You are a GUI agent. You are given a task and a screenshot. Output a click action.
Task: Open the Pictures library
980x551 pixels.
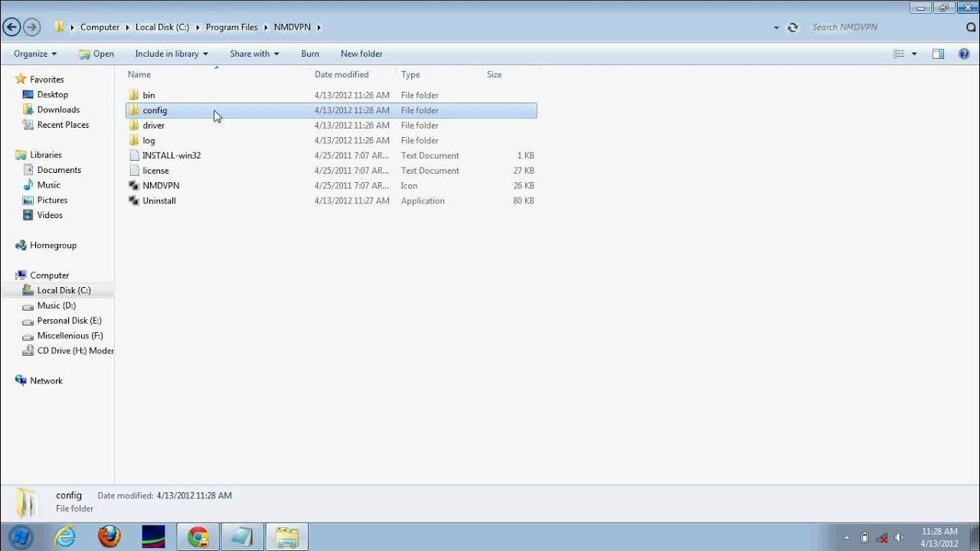tap(52, 200)
